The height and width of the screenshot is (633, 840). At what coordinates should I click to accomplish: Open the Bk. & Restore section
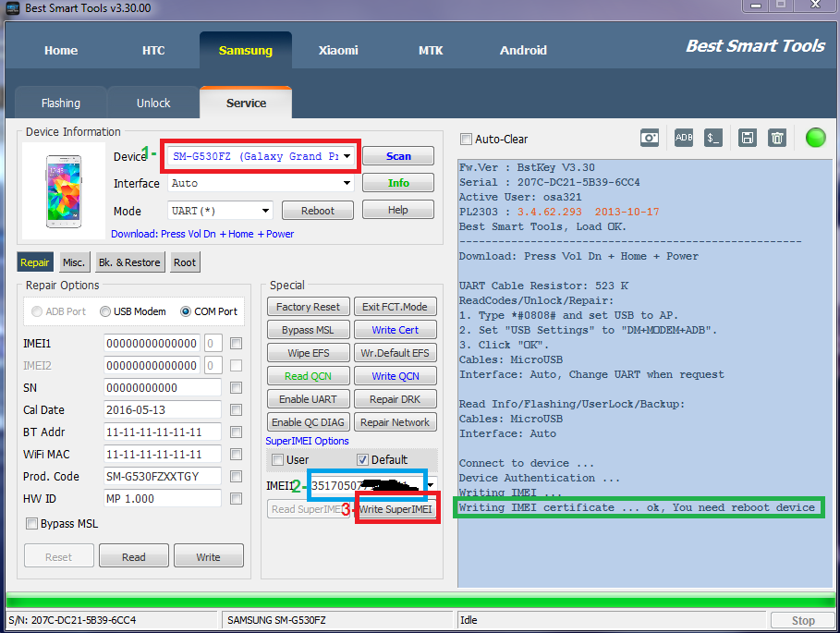pos(129,262)
